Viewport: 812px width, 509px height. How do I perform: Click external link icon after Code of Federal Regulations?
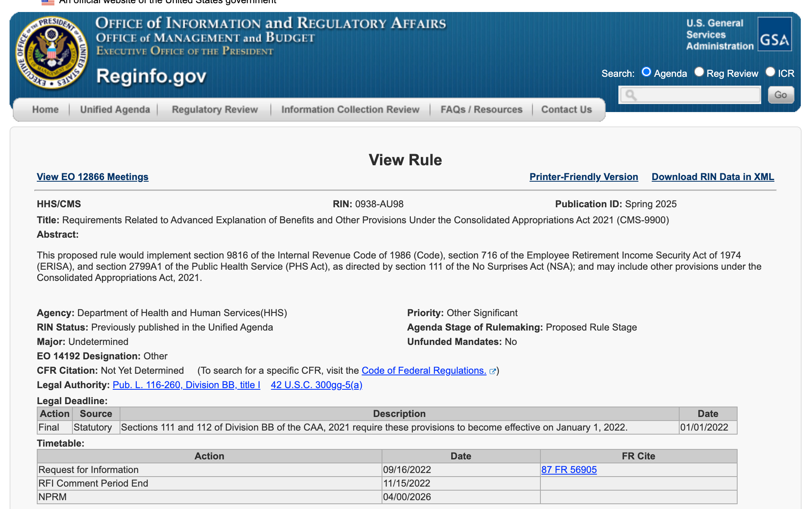(x=493, y=371)
